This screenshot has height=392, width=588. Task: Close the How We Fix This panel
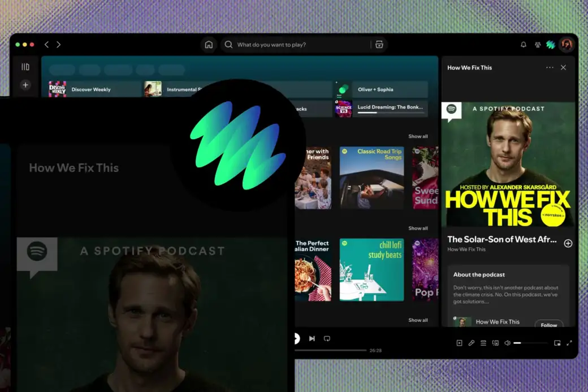[x=563, y=67]
